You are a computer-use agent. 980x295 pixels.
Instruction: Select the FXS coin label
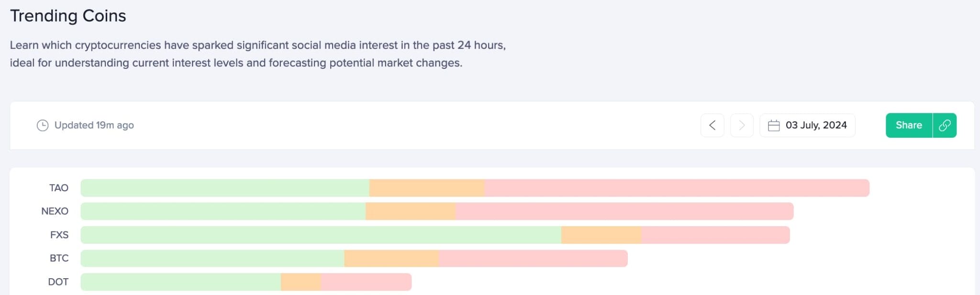pyautogui.click(x=59, y=235)
